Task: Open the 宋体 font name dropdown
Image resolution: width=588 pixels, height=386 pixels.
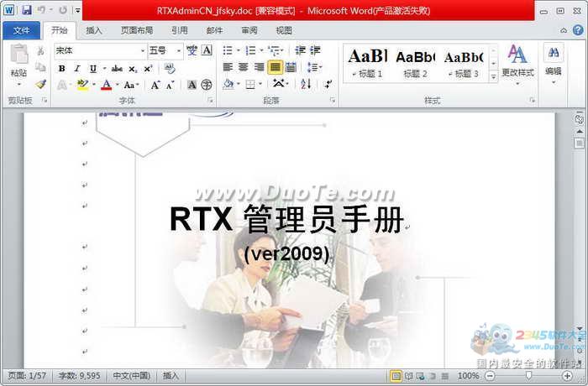Action: pyautogui.click(x=143, y=50)
